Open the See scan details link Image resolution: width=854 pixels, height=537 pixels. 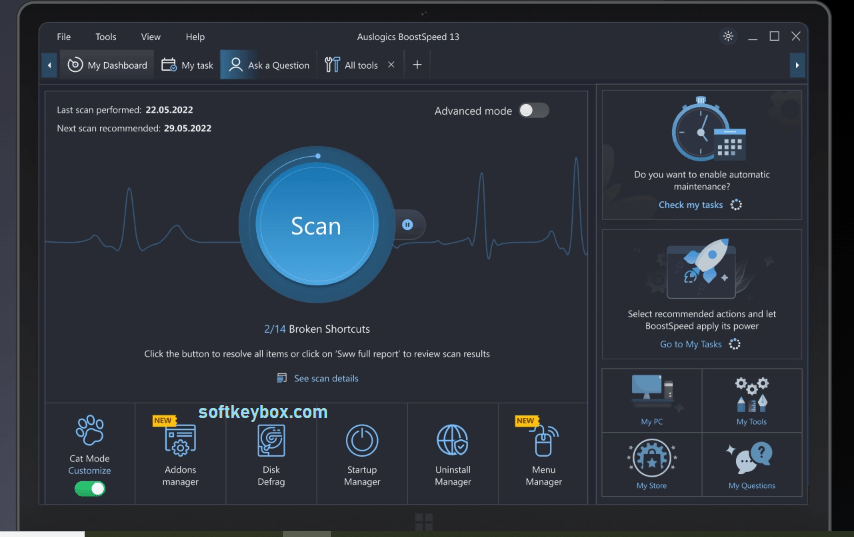pos(318,378)
